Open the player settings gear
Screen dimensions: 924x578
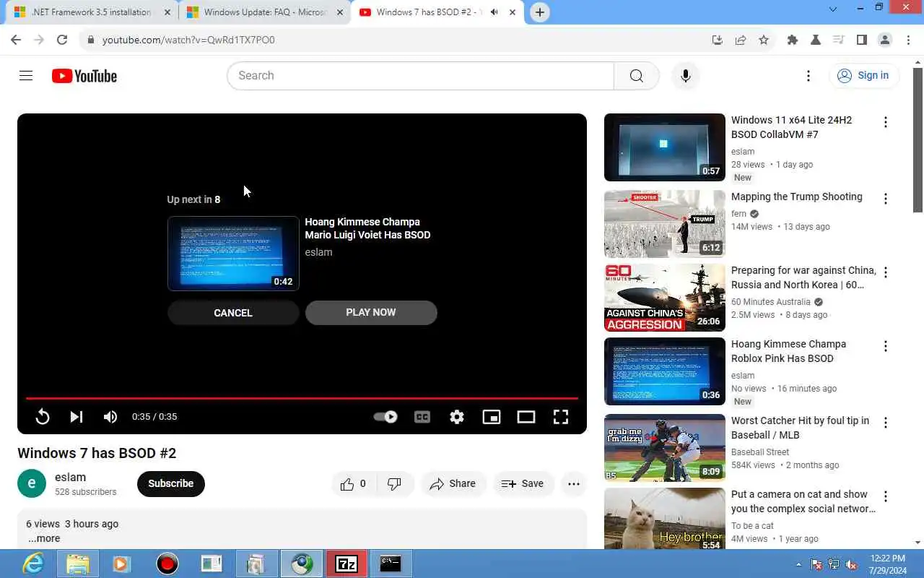pyautogui.click(x=457, y=417)
